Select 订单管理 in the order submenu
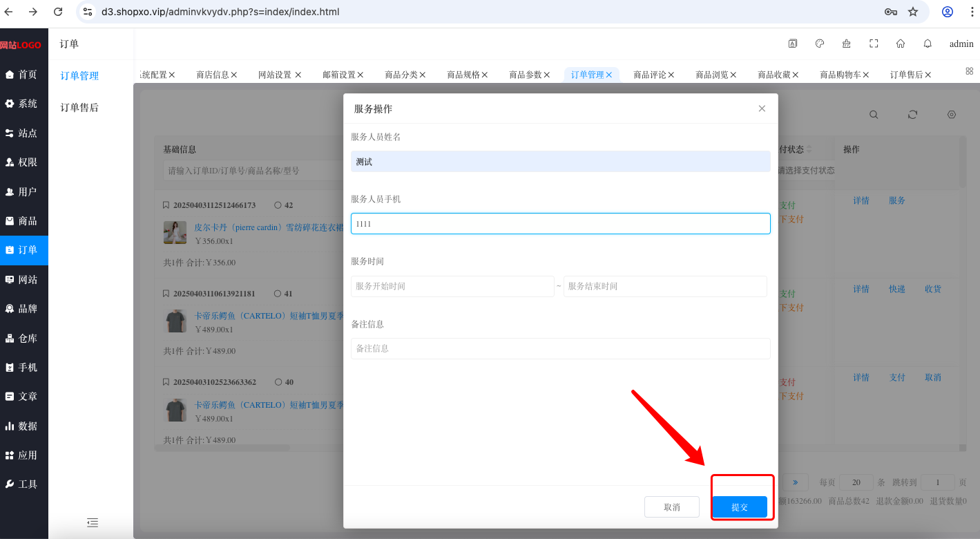 pyautogui.click(x=79, y=76)
